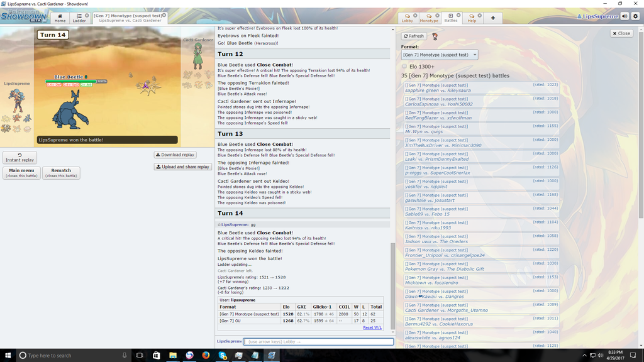Close the Battles tab with its x icon
This screenshot has width=644, height=362.
(x=458, y=15)
